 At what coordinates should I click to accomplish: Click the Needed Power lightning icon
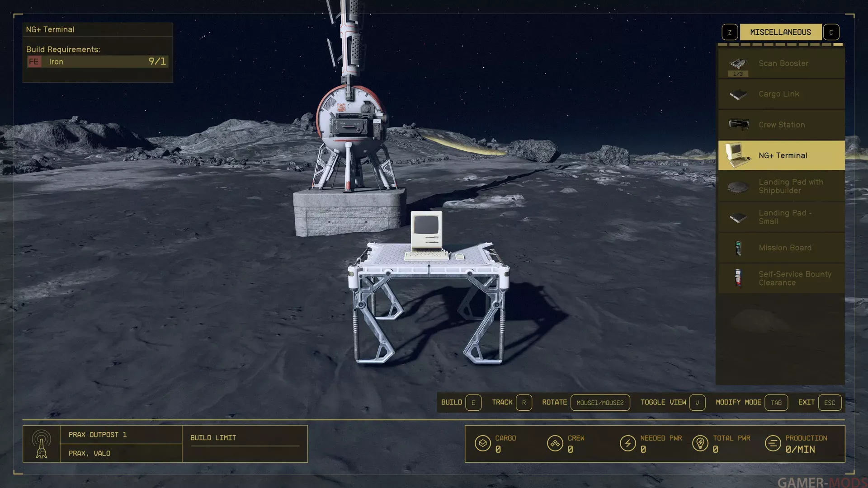point(627,444)
